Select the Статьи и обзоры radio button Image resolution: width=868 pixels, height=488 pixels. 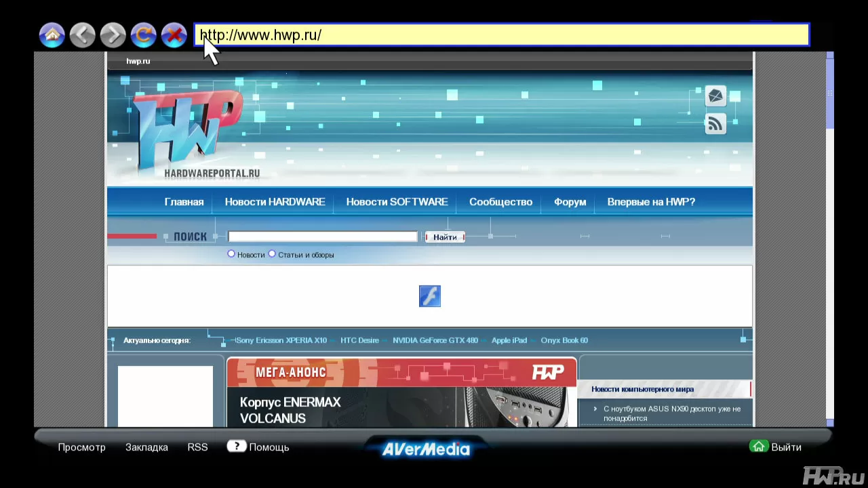point(272,254)
